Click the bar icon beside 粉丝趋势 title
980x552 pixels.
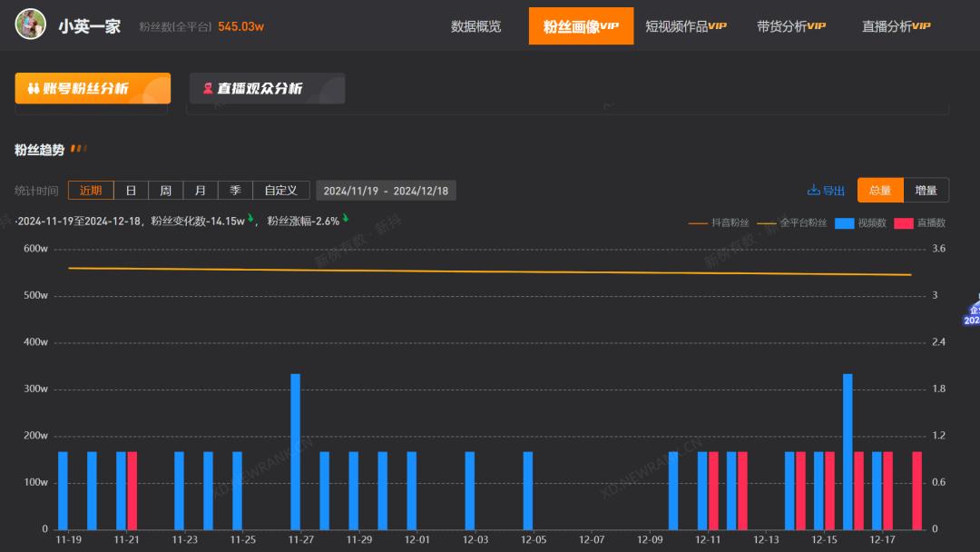pos(79,149)
